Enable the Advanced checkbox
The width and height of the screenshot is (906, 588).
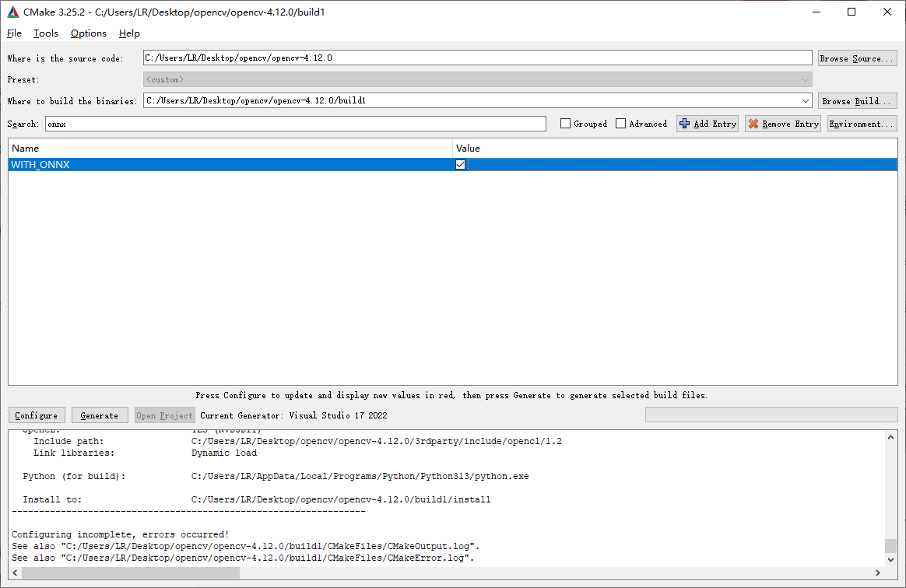[621, 124]
